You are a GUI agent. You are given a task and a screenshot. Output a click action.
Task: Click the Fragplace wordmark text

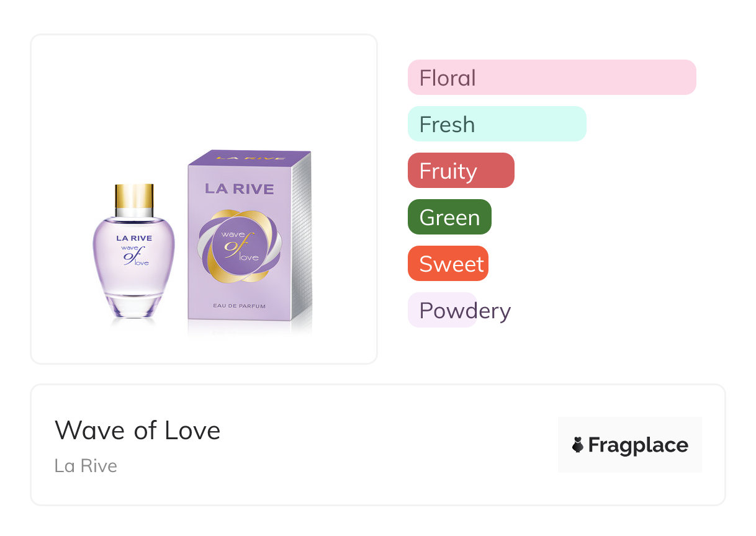click(638, 445)
